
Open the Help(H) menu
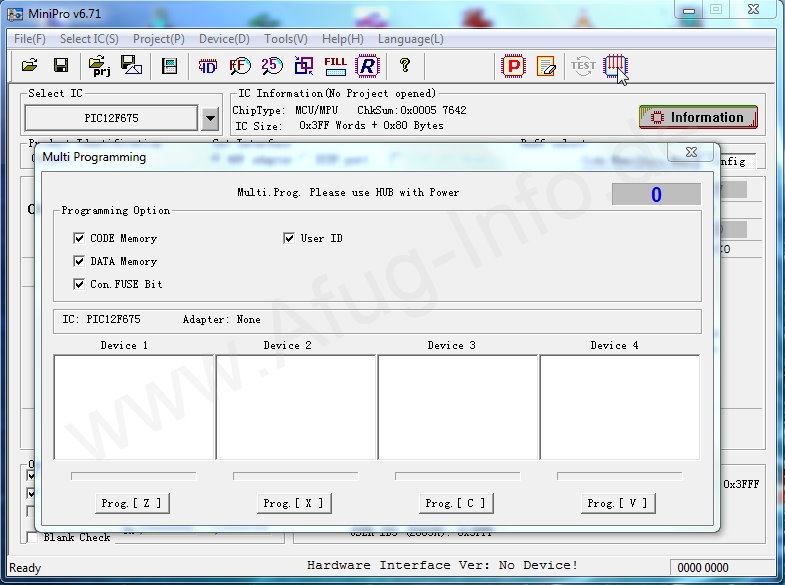point(342,39)
